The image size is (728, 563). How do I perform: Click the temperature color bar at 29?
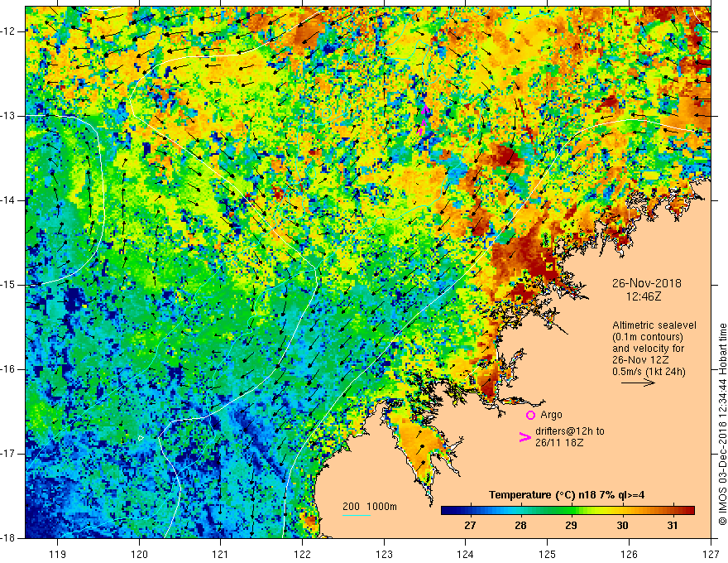click(572, 511)
